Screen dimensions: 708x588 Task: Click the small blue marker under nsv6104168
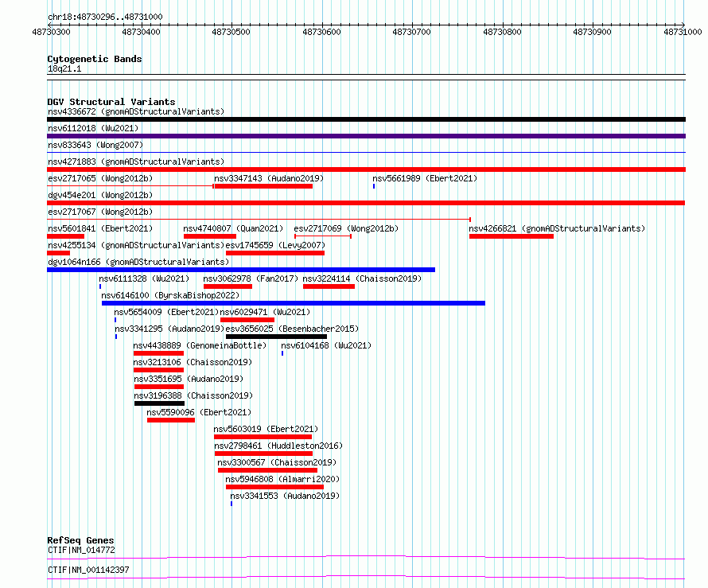tap(282, 353)
